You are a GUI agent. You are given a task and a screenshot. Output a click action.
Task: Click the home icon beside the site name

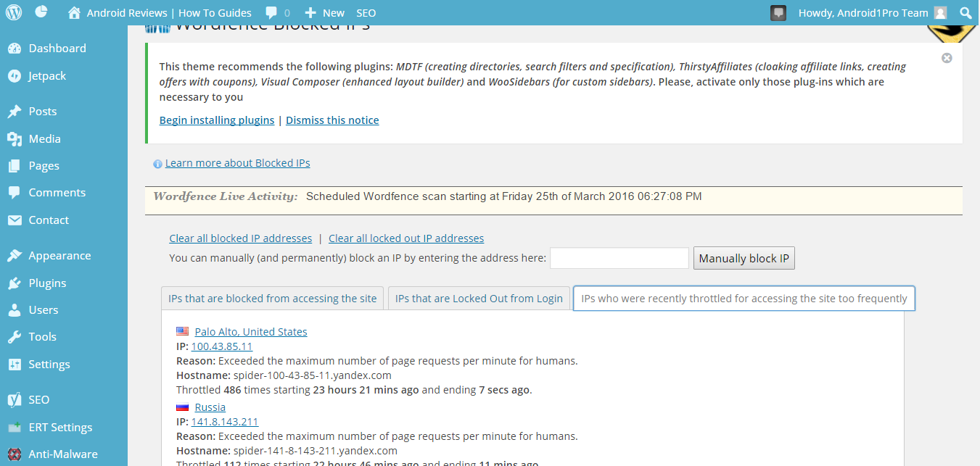pos(73,12)
